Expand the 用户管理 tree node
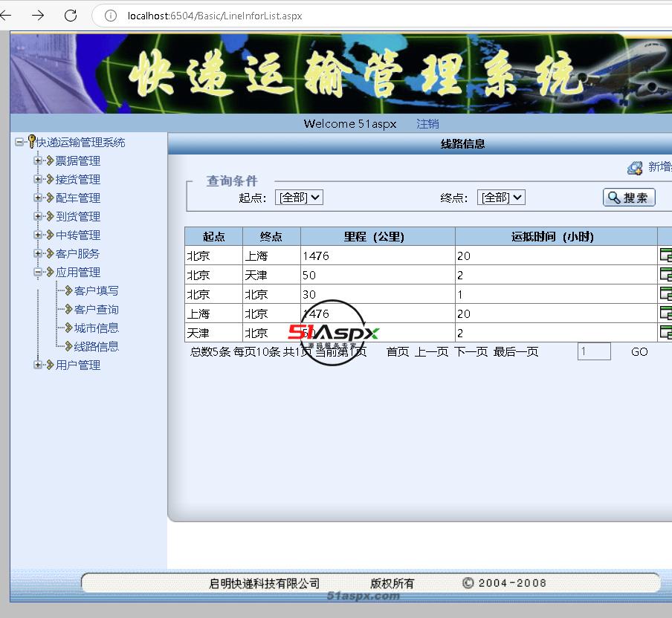This screenshot has width=672, height=618. point(39,365)
